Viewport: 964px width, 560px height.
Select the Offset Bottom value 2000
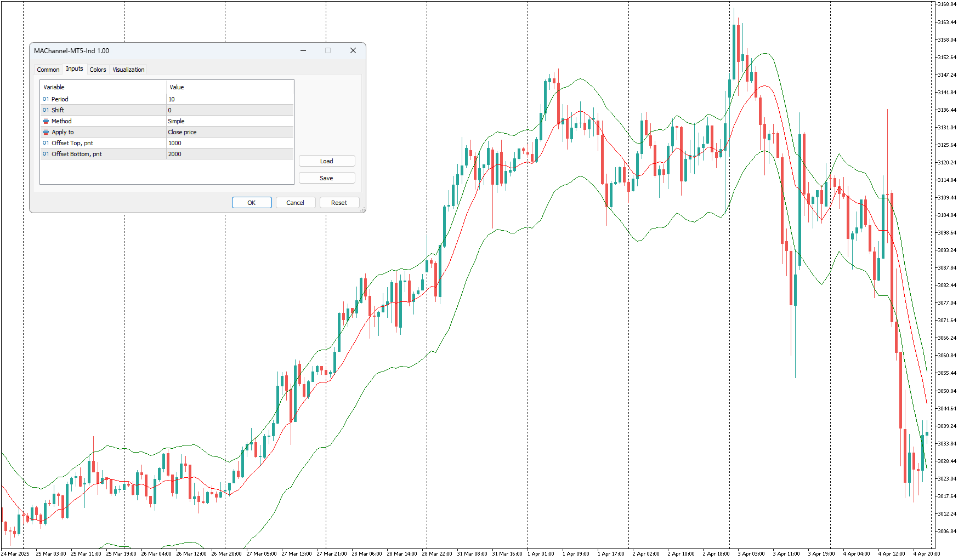click(x=230, y=154)
